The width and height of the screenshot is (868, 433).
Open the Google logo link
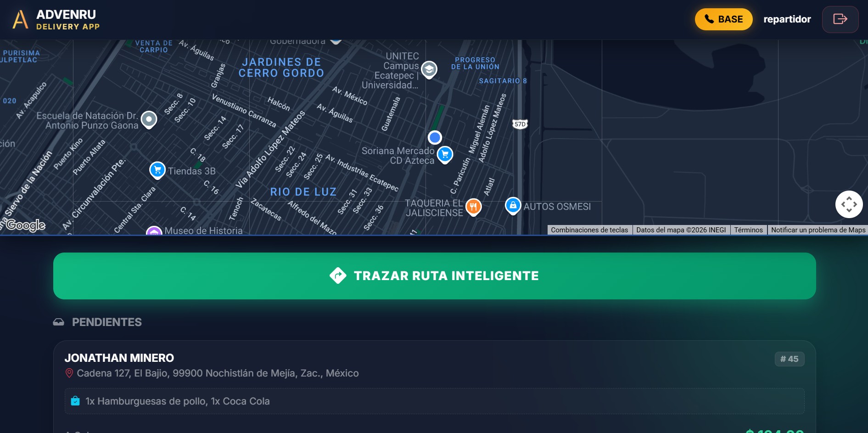pyautogui.click(x=26, y=225)
